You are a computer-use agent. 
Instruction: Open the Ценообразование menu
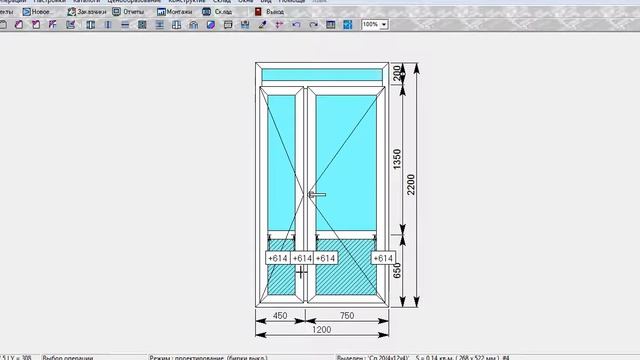click(134, 1)
